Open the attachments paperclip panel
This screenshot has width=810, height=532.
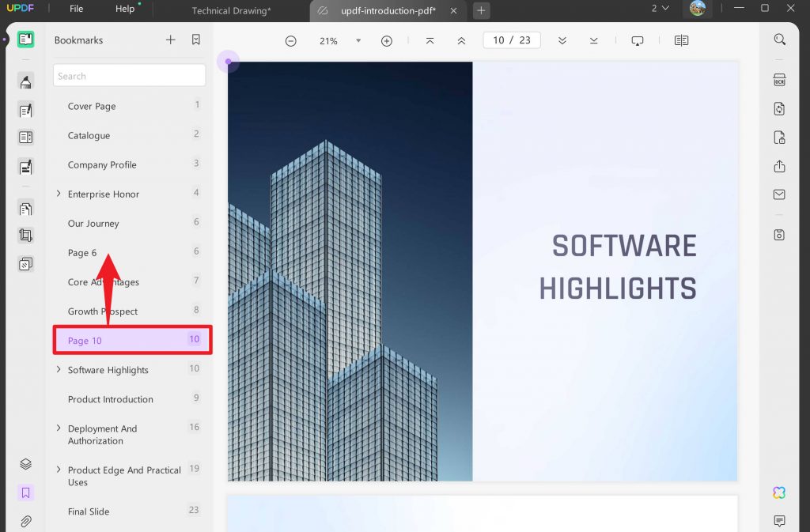[25, 522]
